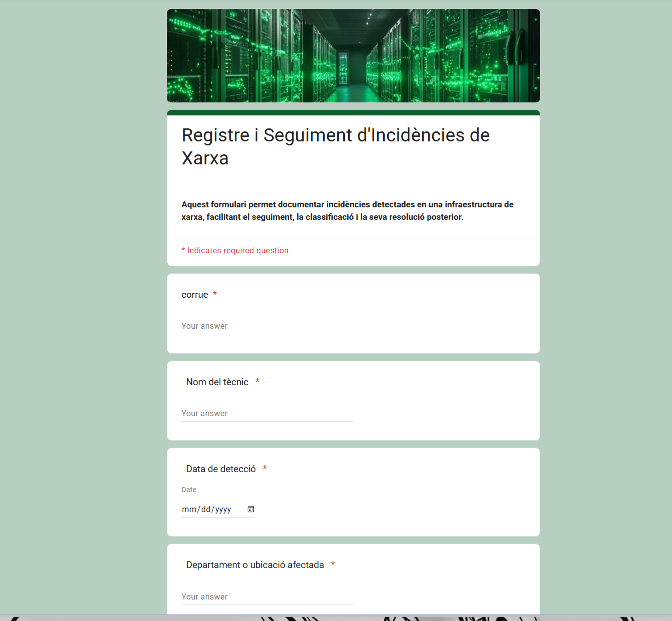Viewport: 672px width, 621px height.
Task: Focus the 'Nom del tècnic' answer field
Action: (x=267, y=414)
